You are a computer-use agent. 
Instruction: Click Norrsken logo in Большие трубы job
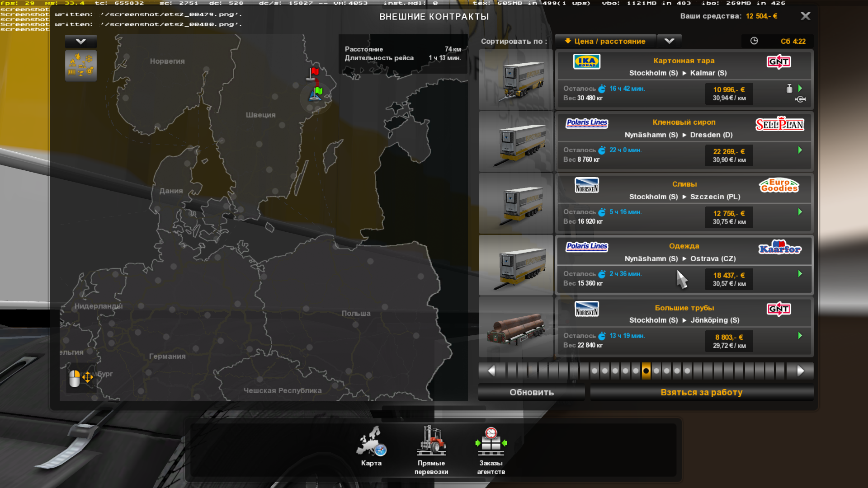click(x=586, y=309)
